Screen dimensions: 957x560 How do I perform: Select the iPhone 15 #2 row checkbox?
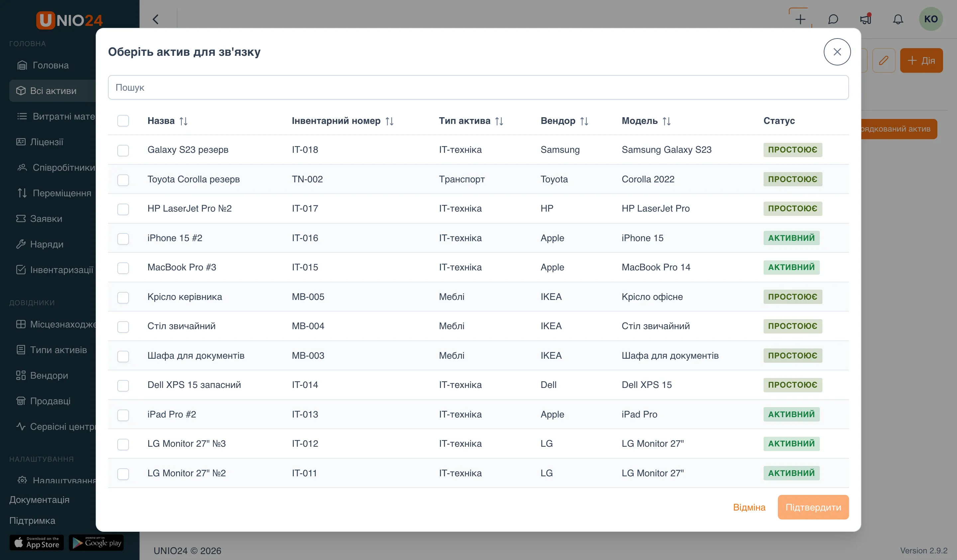(123, 238)
